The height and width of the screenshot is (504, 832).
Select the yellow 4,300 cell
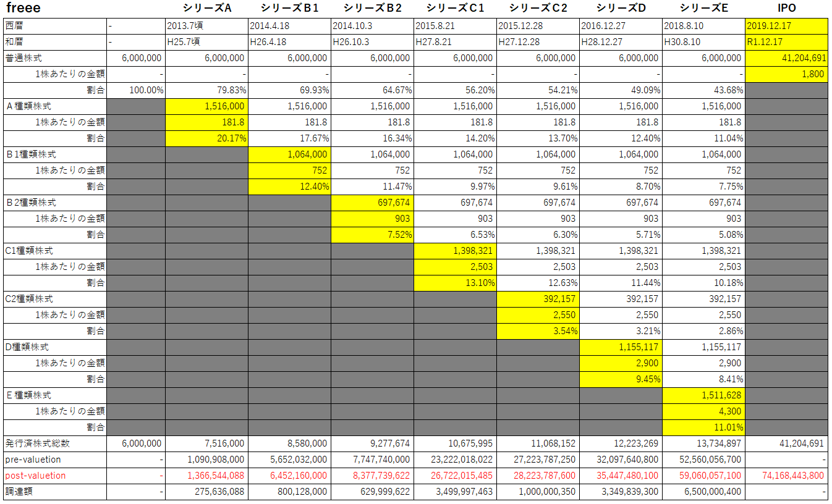click(703, 412)
